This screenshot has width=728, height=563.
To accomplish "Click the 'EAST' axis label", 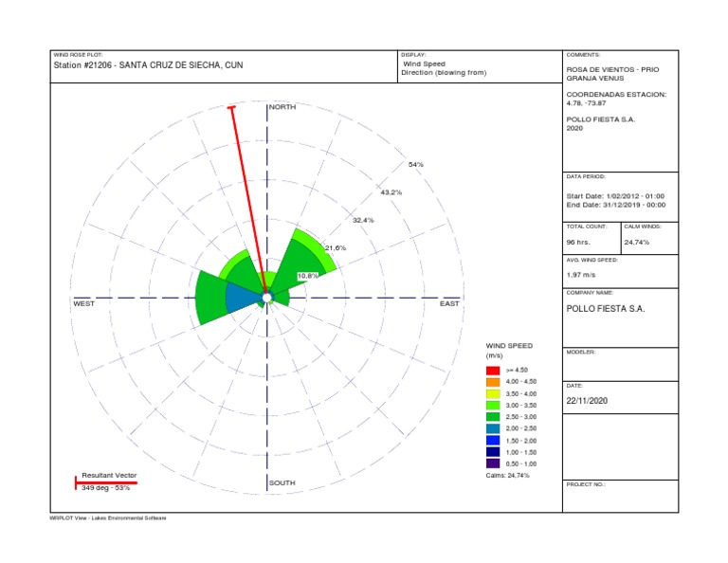I will pyautogui.click(x=449, y=304).
